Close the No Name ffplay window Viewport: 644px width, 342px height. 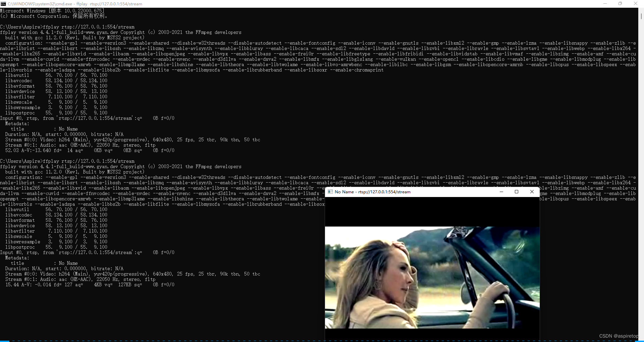[532, 192]
